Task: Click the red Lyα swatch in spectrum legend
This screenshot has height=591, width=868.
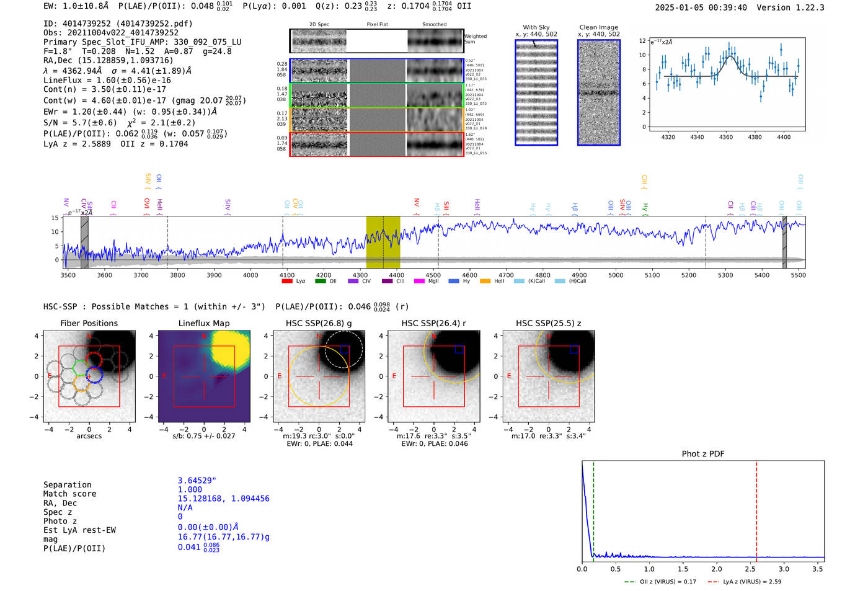Action: [287, 281]
